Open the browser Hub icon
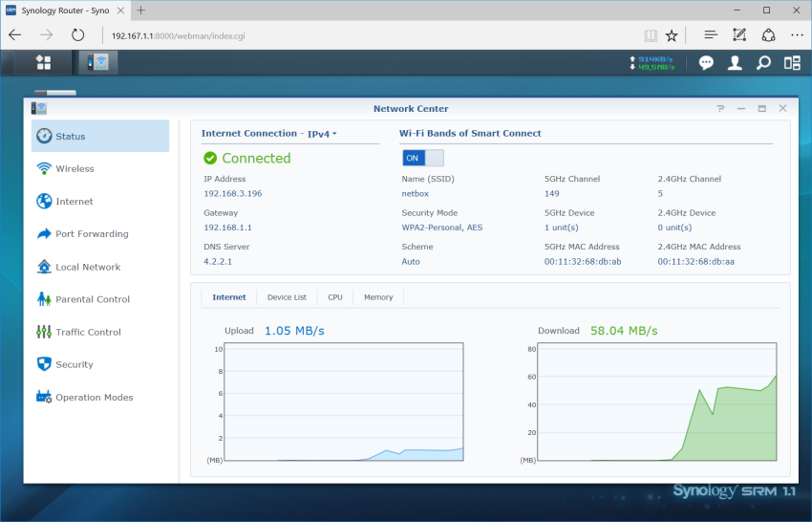812x522 pixels. click(711, 35)
